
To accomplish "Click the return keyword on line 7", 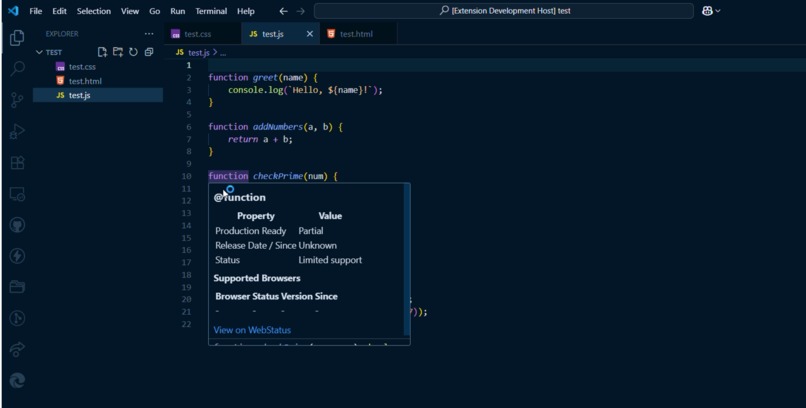I will [243, 139].
